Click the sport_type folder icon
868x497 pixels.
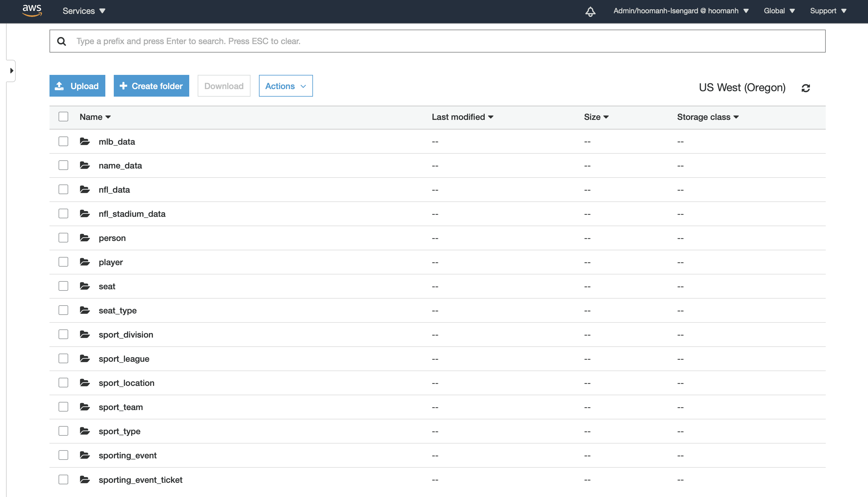85,431
